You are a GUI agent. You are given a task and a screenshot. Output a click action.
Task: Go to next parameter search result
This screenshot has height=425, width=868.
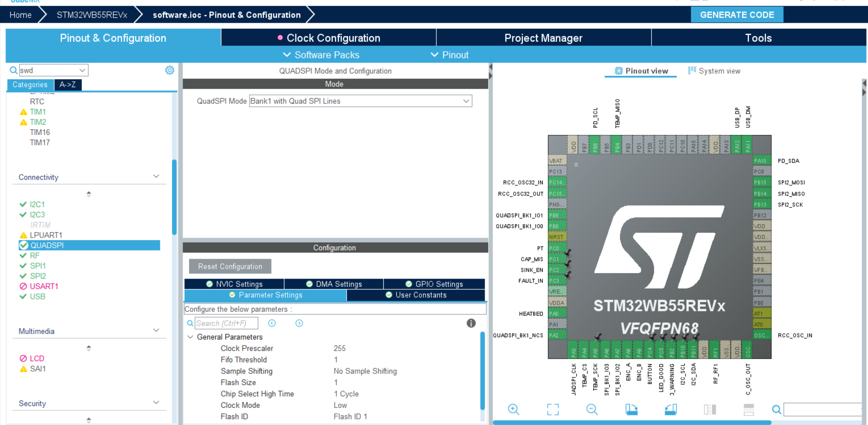coord(299,323)
